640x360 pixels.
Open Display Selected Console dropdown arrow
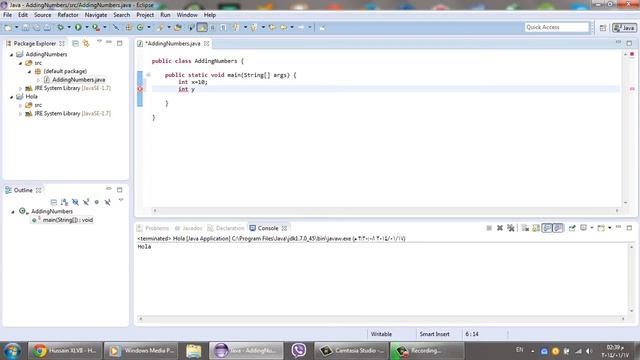tap(591, 228)
